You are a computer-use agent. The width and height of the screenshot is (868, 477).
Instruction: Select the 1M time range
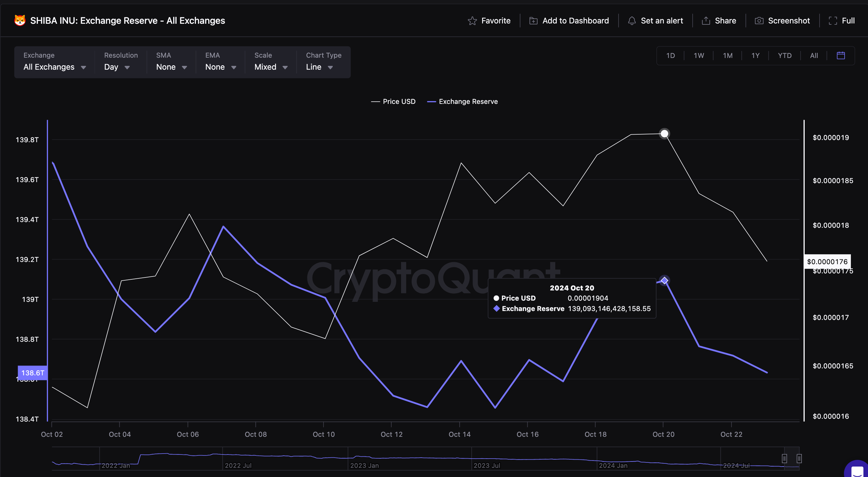pyautogui.click(x=728, y=56)
